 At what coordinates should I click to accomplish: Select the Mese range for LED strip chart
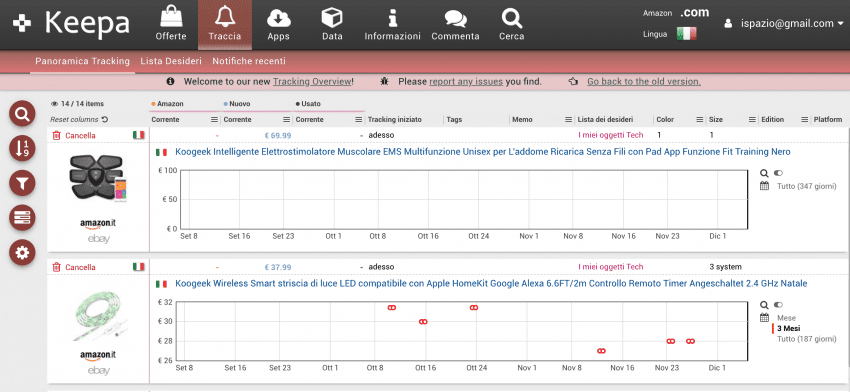tap(786, 318)
